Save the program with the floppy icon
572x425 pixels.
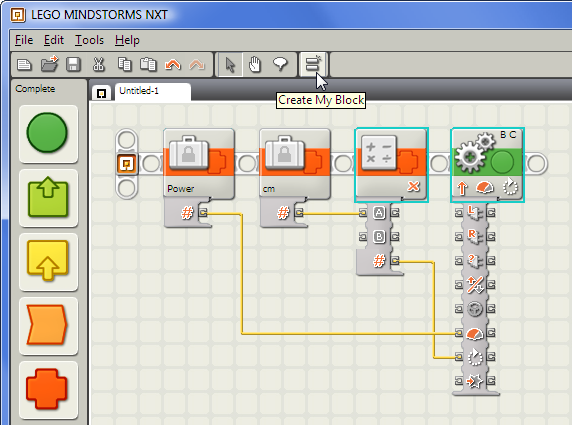pos(73,65)
